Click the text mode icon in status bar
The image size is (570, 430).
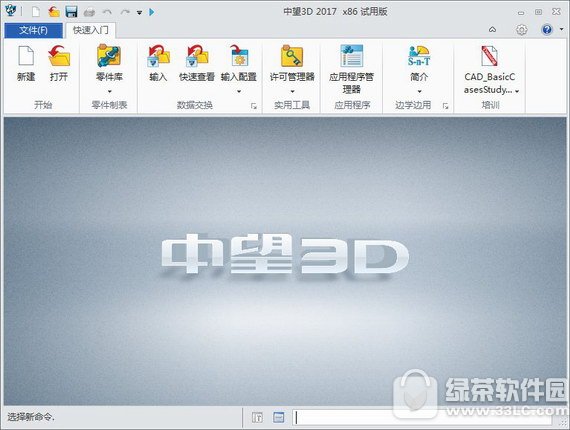[x=257, y=417]
